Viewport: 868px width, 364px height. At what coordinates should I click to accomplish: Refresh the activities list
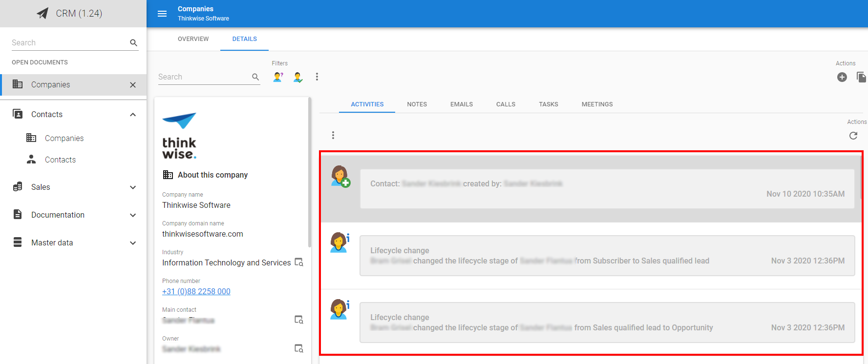853,136
